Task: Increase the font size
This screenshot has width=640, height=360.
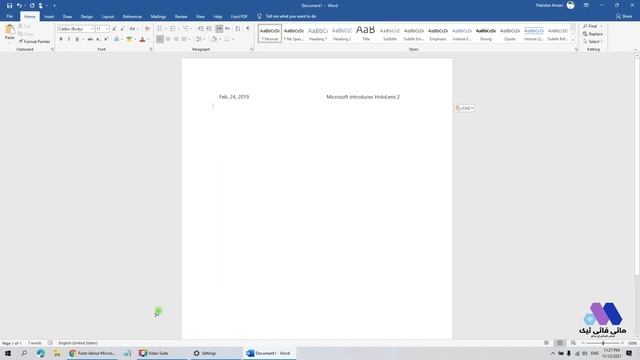Action: 114,29
